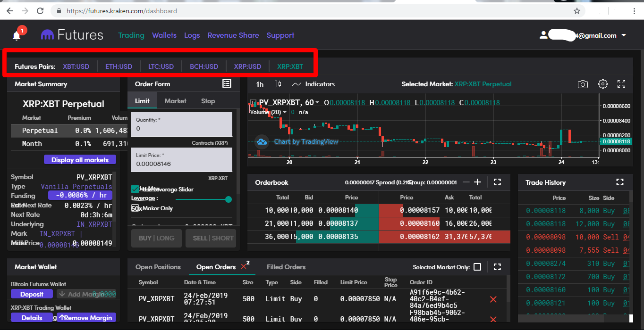Select ETH:USD futures pair

(119, 66)
